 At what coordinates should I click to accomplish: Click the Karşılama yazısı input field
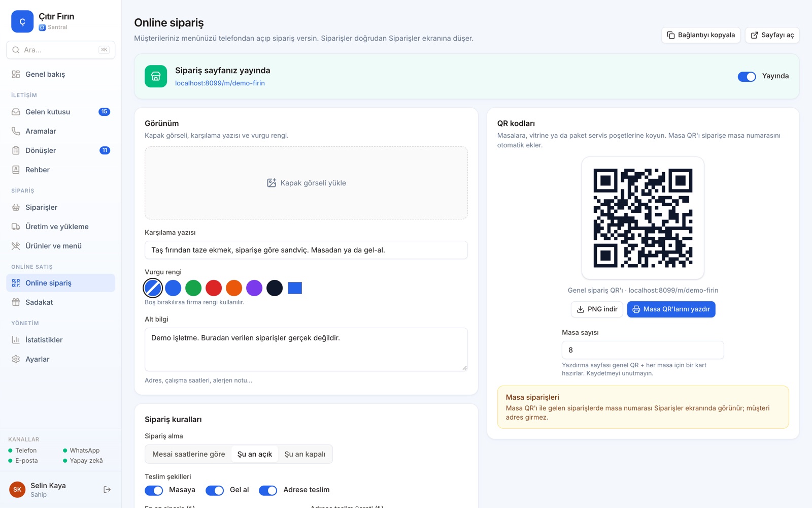[x=306, y=250]
